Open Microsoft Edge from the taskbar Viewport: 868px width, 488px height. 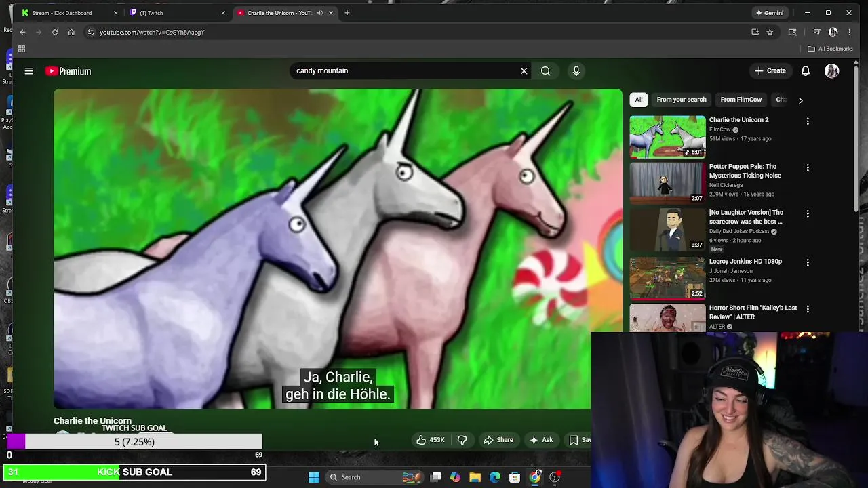[x=495, y=477]
